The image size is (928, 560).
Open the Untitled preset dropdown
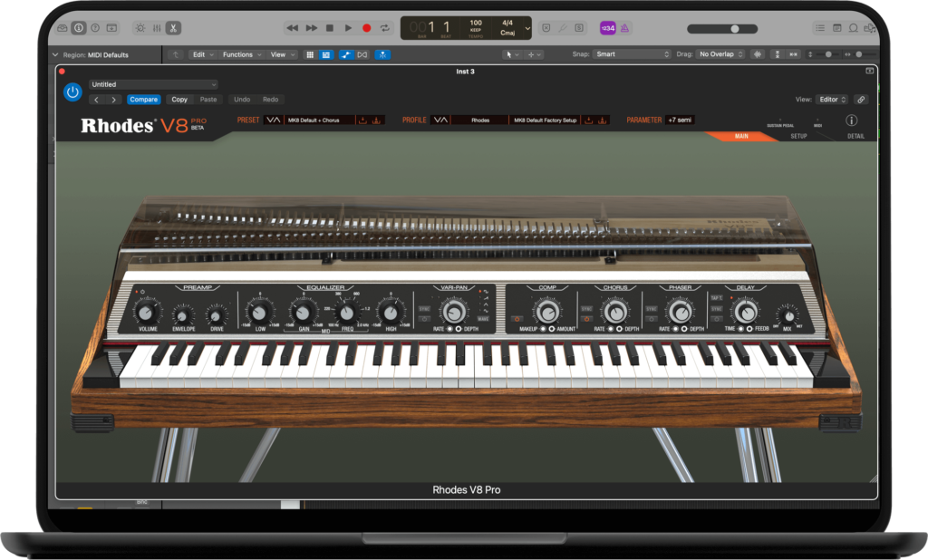click(x=153, y=84)
